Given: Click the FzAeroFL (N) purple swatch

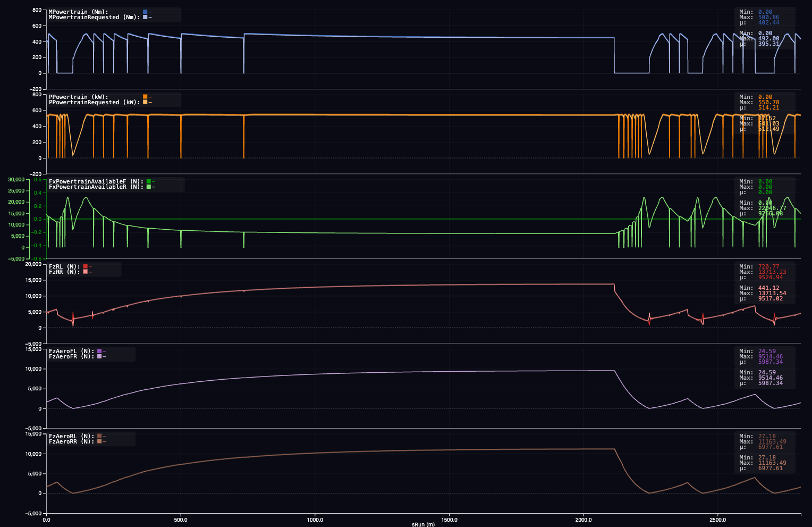Looking at the screenshot, I should click(x=99, y=351).
